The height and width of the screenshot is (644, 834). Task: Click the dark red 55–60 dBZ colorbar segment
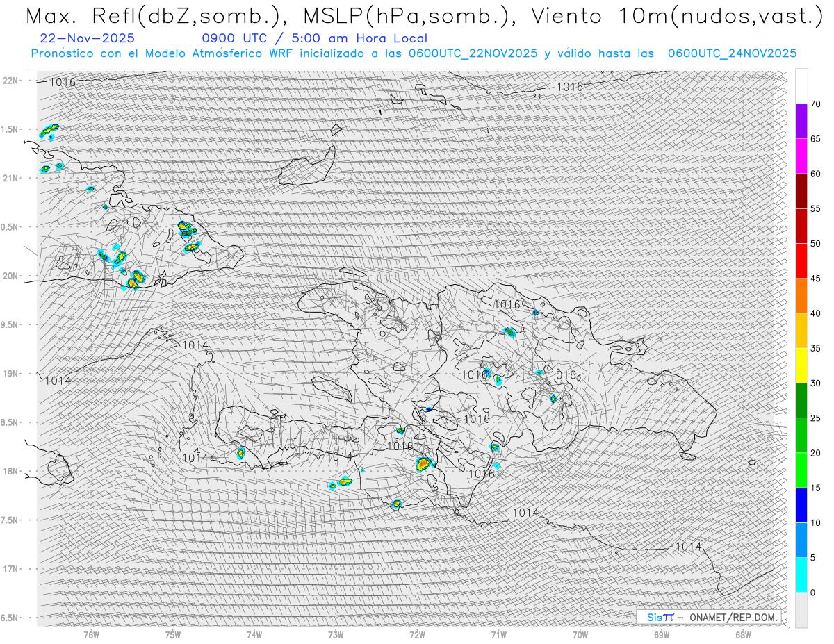(x=801, y=191)
